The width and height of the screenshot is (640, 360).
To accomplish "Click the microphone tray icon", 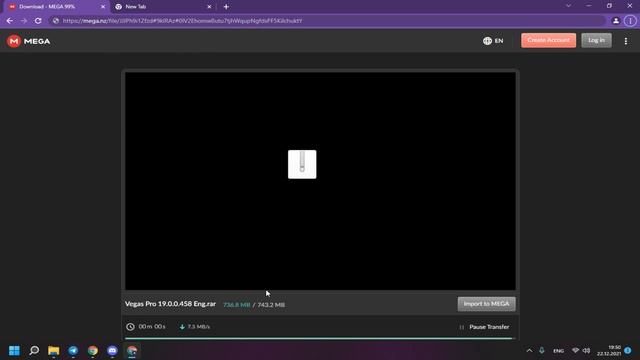I will tap(542, 351).
